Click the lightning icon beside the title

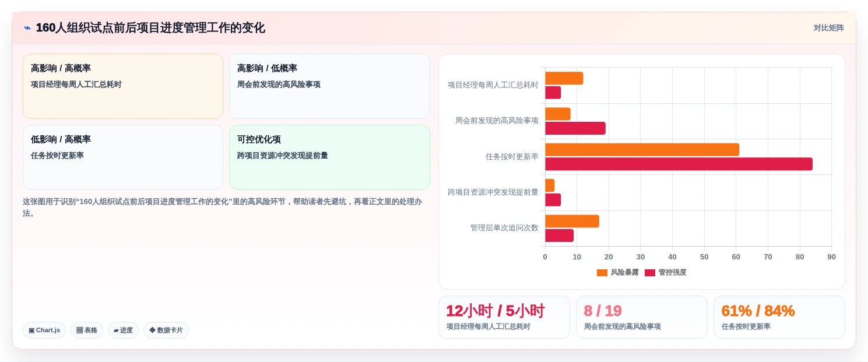[x=27, y=28]
